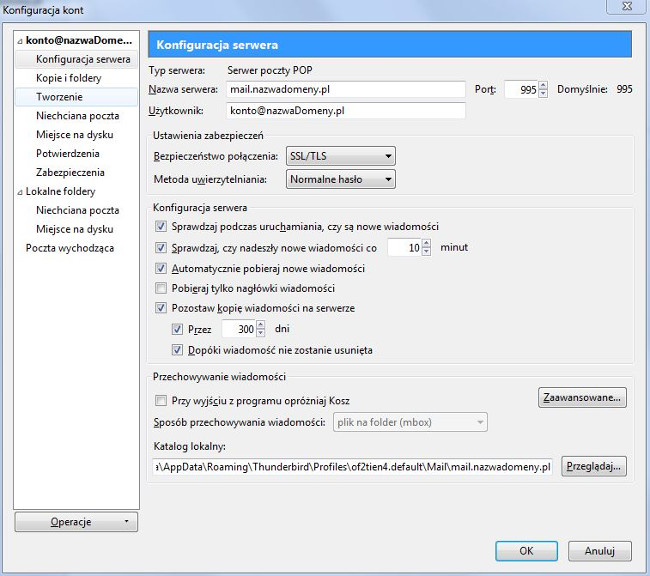The height and width of the screenshot is (576, 650).
Task: Click the 'Domyślnie:' label
Action: pos(582,90)
